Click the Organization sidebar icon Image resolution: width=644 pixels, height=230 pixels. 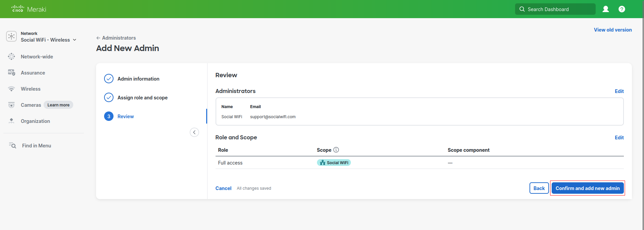pos(11,121)
